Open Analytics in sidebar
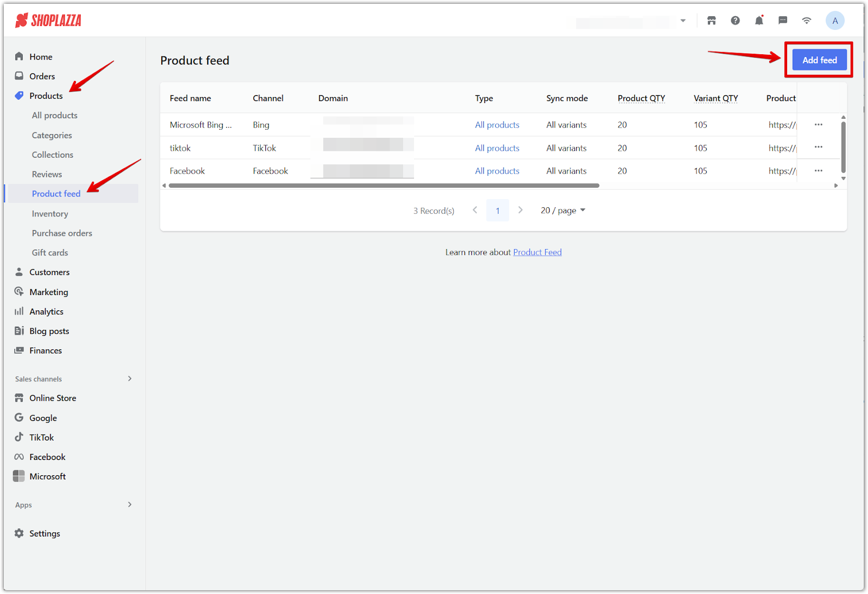Viewport: 868px width, 594px height. (46, 311)
